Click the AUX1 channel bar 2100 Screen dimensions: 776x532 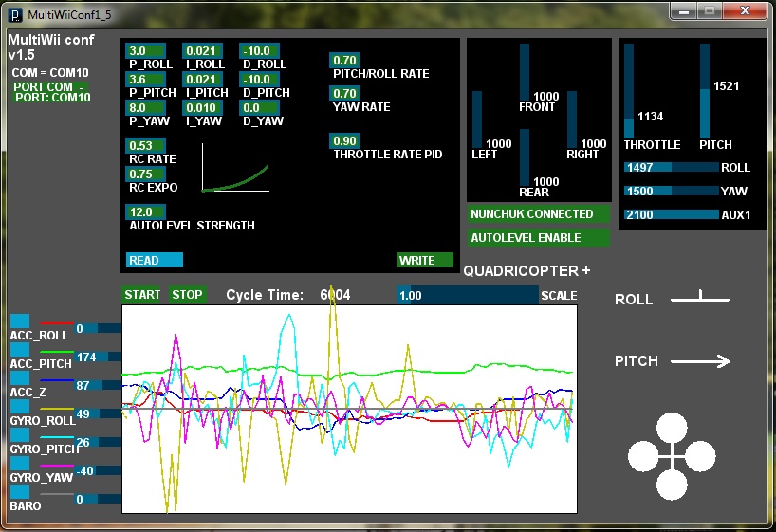[672, 214]
